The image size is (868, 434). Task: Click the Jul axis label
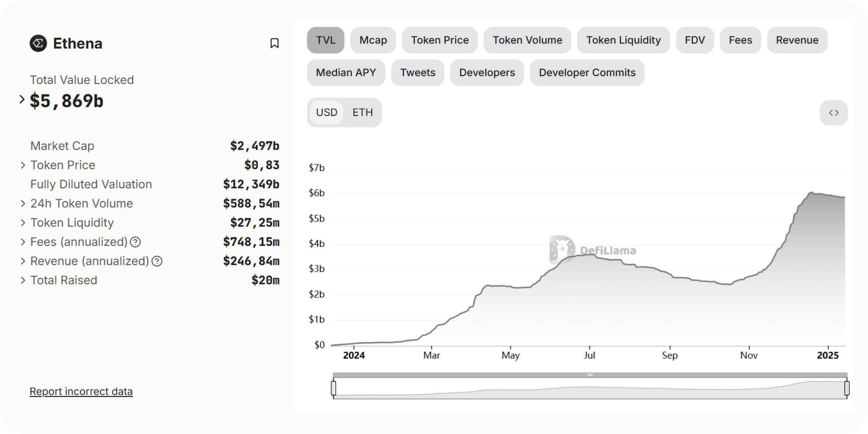point(589,355)
